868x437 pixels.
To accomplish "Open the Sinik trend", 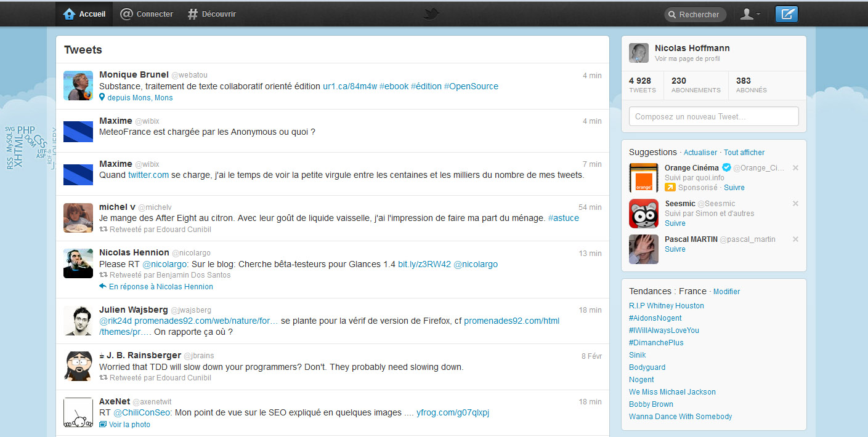I will point(638,355).
